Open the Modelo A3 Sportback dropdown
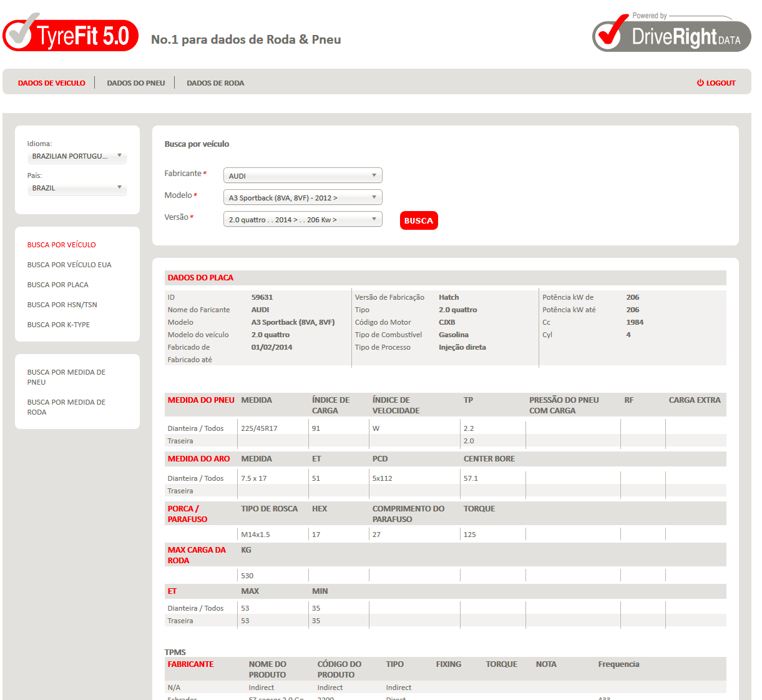This screenshot has height=700, width=762. [x=302, y=198]
